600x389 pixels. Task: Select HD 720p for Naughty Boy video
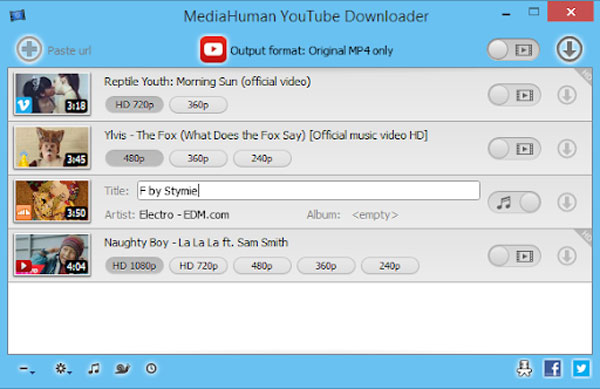pyautogui.click(x=198, y=265)
